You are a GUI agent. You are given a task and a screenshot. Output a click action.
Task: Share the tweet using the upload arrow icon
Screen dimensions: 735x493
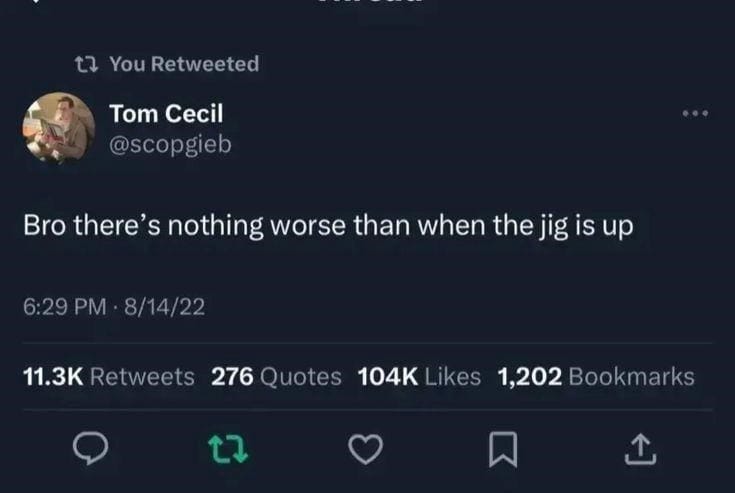[x=640, y=449]
